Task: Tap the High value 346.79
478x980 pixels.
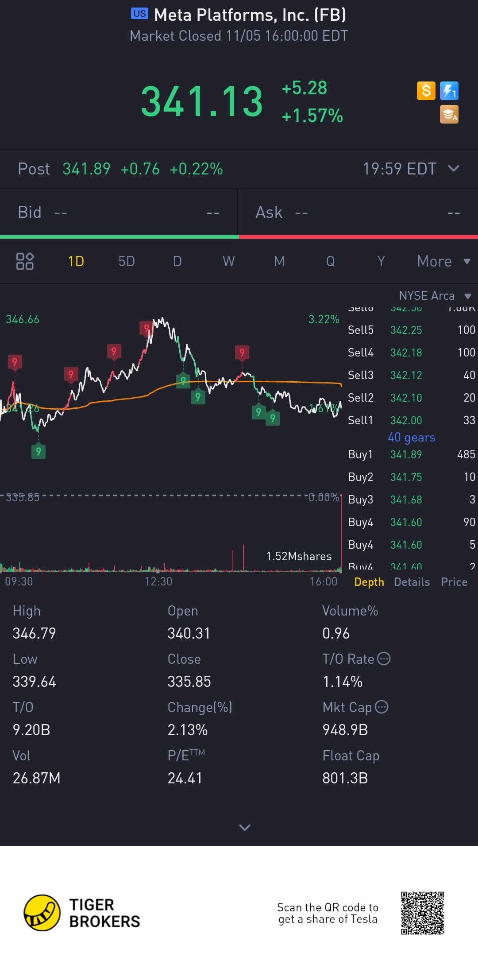Action: coord(35,633)
